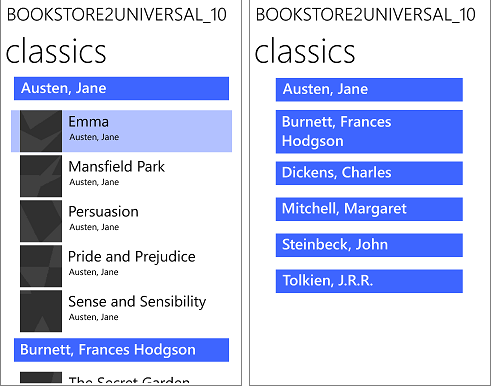Jump to Dickens, Charles section
The image size is (491, 386).
(x=369, y=173)
